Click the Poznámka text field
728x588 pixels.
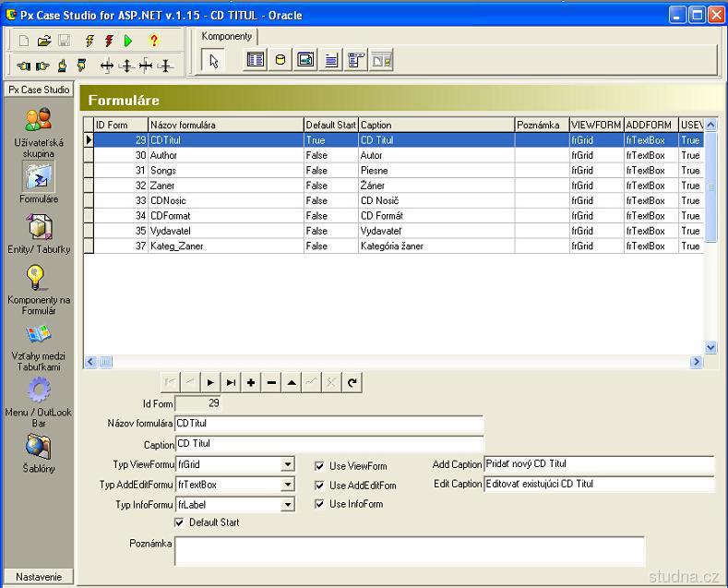pyautogui.click(x=409, y=551)
